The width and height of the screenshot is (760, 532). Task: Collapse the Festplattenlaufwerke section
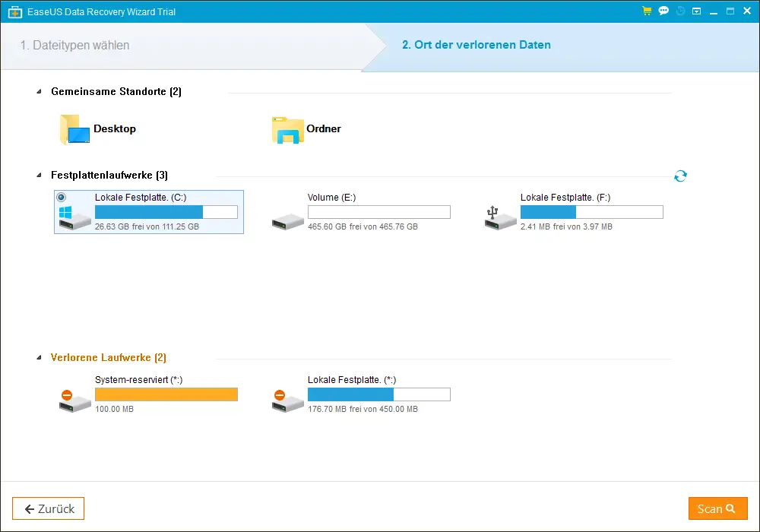(40, 176)
